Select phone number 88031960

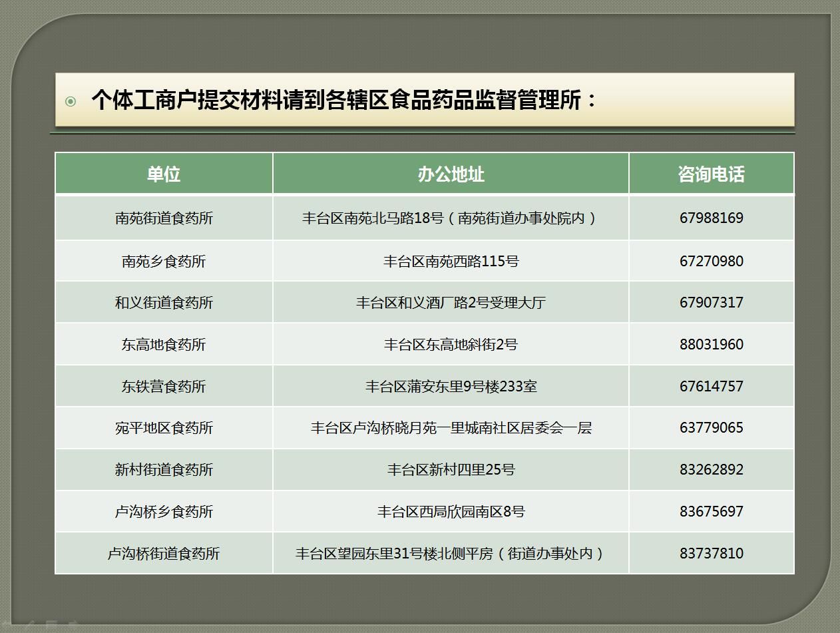[712, 344]
